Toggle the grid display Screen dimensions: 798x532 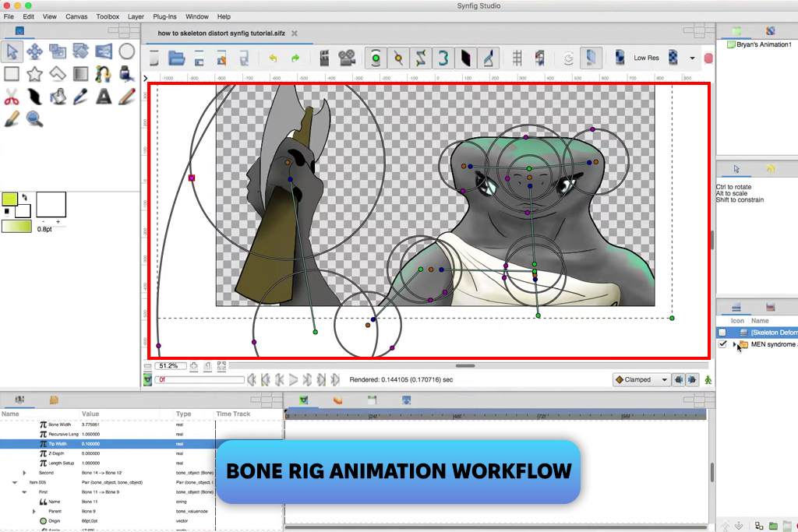tap(517, 58)
